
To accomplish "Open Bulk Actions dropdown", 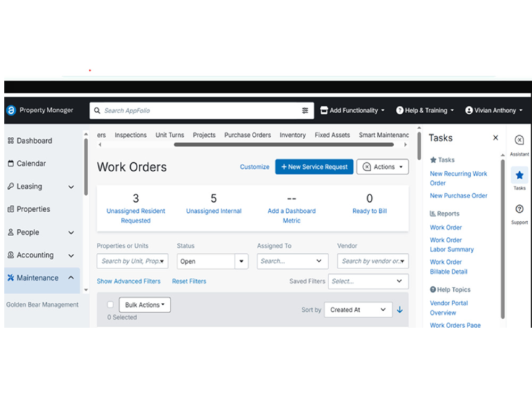I will coord(145,305).
